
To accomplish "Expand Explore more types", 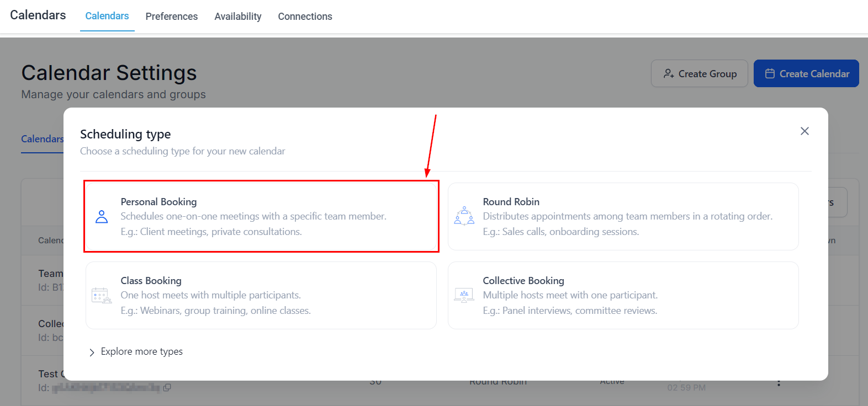I will tap(141, 352).
